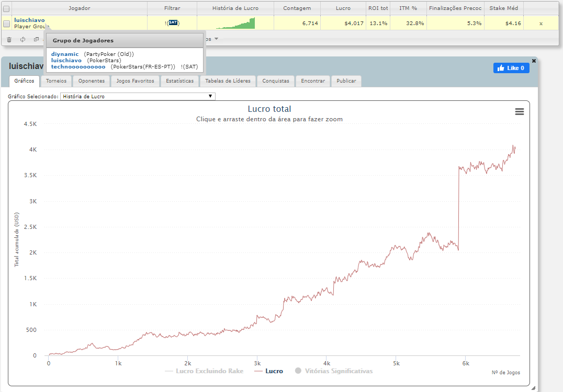Viewport: 563px width, 392px height.
Task: Click the diynamic player link
Action: (x=65, y=54)
